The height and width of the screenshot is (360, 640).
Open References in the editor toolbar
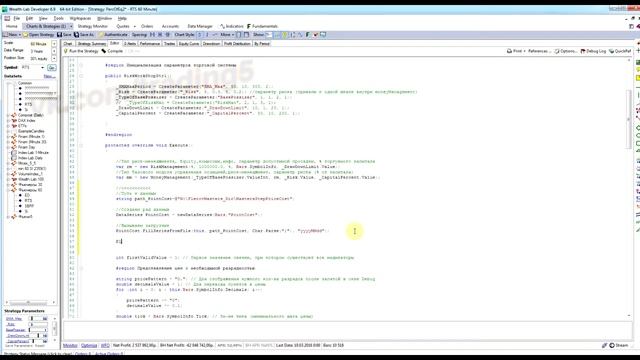point(539,51)
